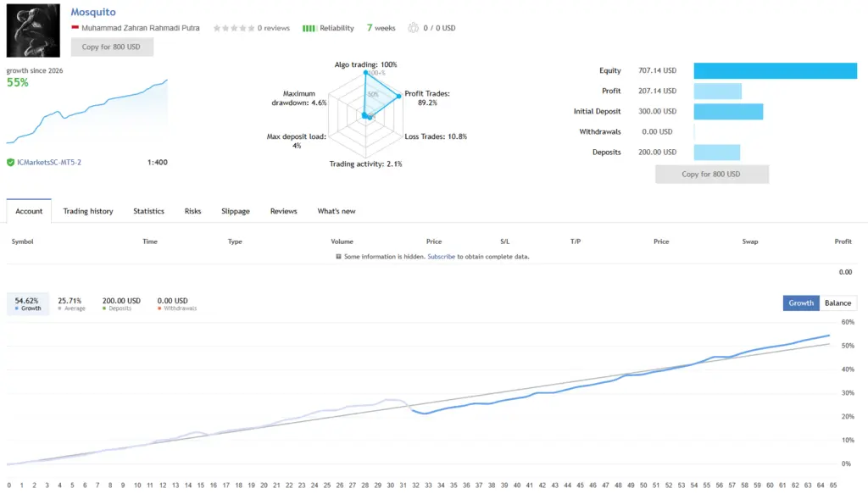Click the Profit bar 207.14 USD
Image resolution: width=868 pixels, height=494 pixels.
[x=717, y=92]
